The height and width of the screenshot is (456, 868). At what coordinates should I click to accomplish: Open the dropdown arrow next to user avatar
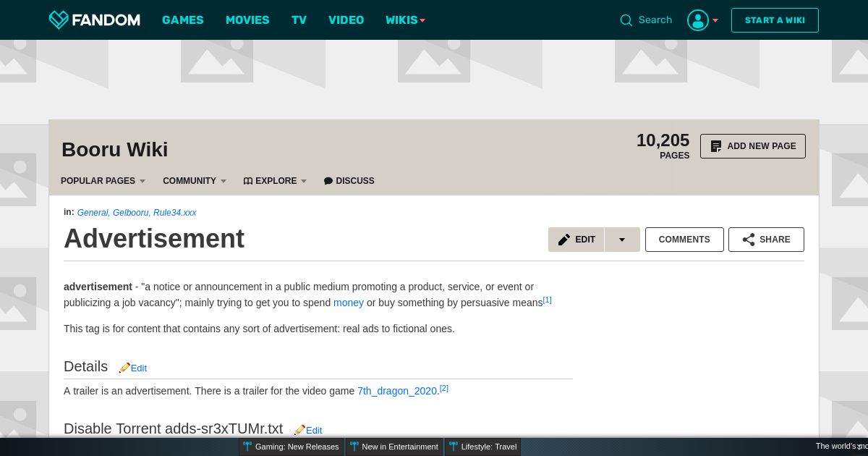click(x=715, y=20)
